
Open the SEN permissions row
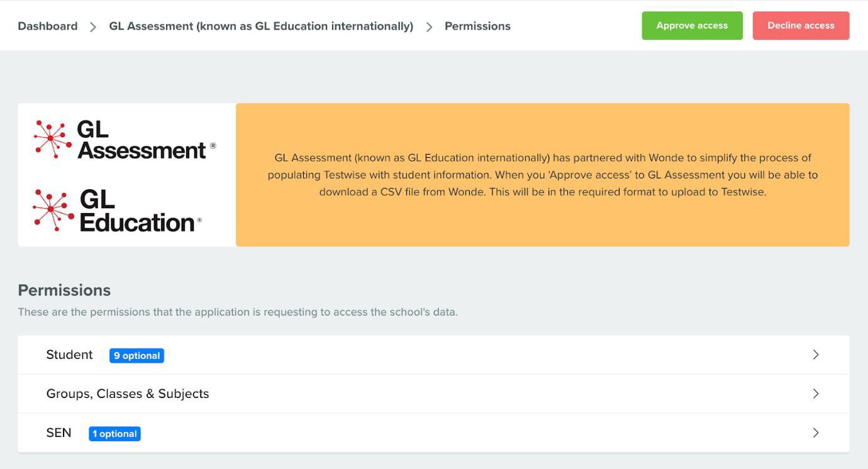tap(433, 433)
